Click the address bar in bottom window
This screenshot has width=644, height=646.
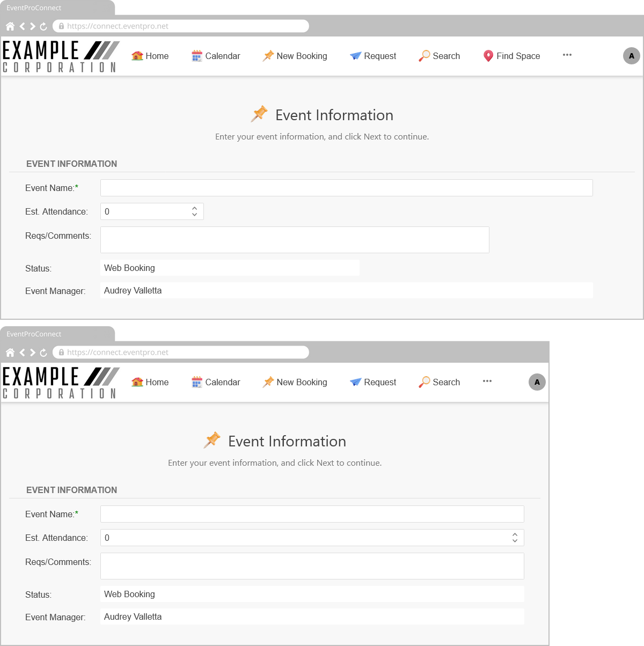click(181, 352)
